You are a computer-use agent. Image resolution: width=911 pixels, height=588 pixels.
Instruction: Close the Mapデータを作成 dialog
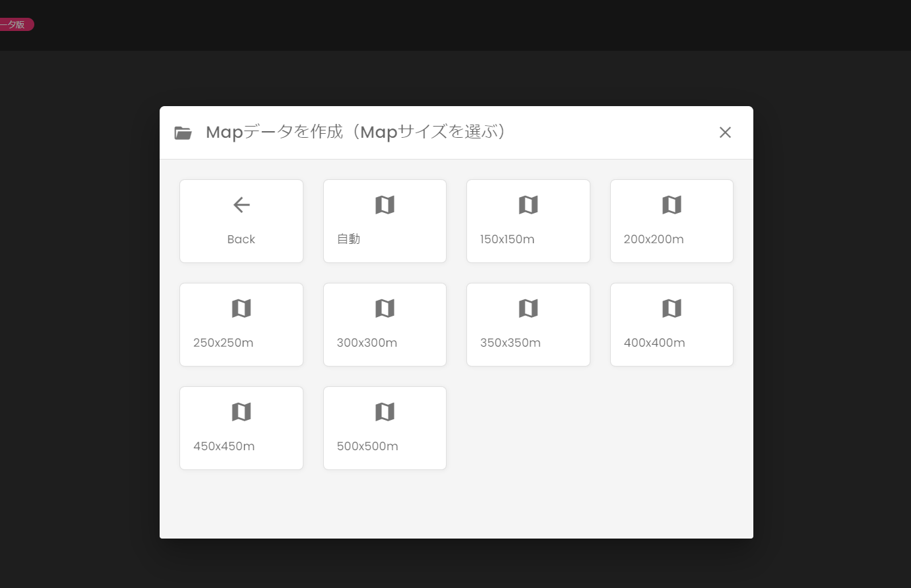[725, 132]
